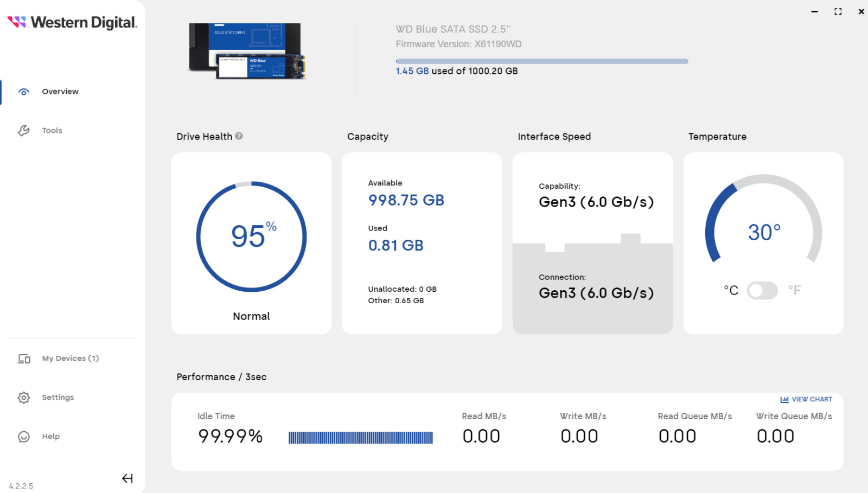Screen dimensions: 868x493
Task: Click the Western Digital logo
Action: (72, 22)
